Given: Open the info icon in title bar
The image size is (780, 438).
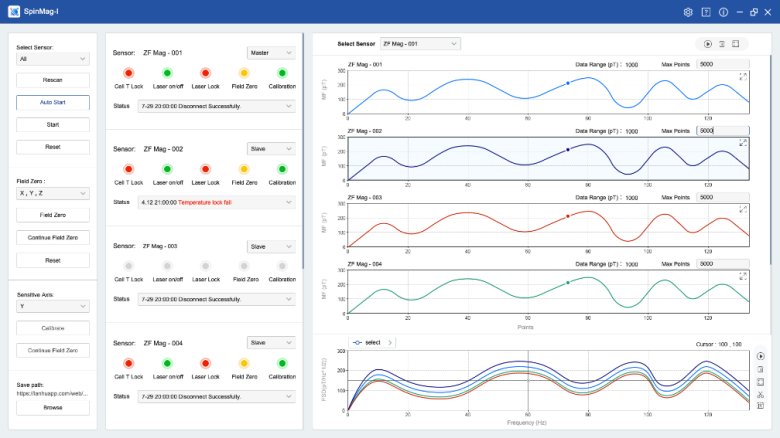Looking at the screenshot, I should click(x=723, y=12).
